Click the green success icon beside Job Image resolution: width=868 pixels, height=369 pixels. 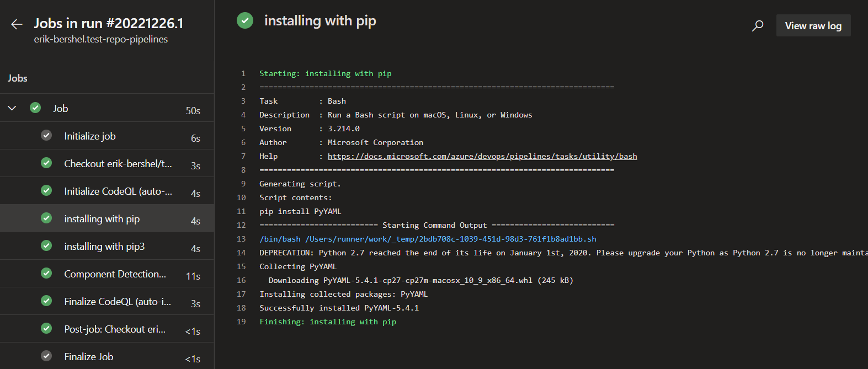pos(35,108)
